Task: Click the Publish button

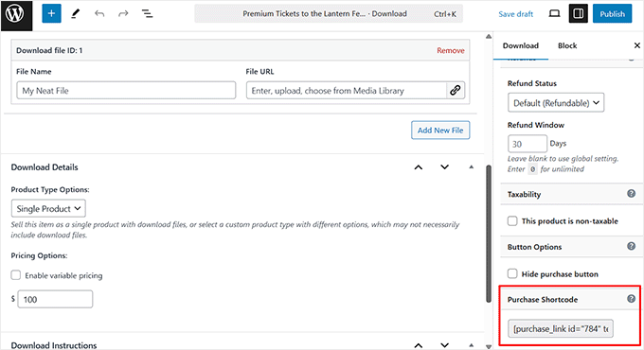Action: click(612, 13)
